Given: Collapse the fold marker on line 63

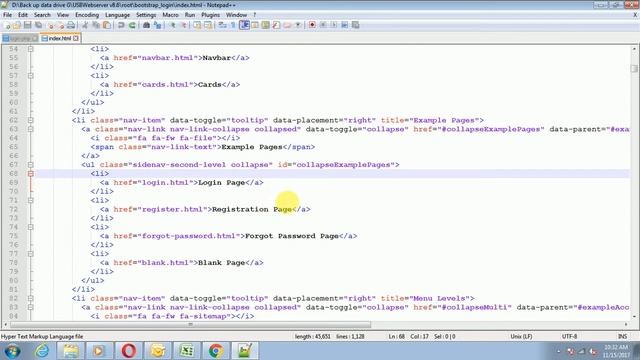Looking at the screenshot, I should point(31,129).
